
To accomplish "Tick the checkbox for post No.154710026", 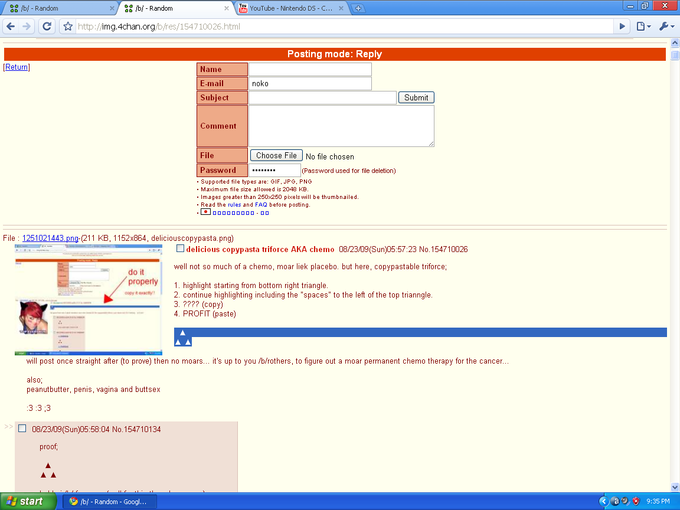I will point(180,248).
